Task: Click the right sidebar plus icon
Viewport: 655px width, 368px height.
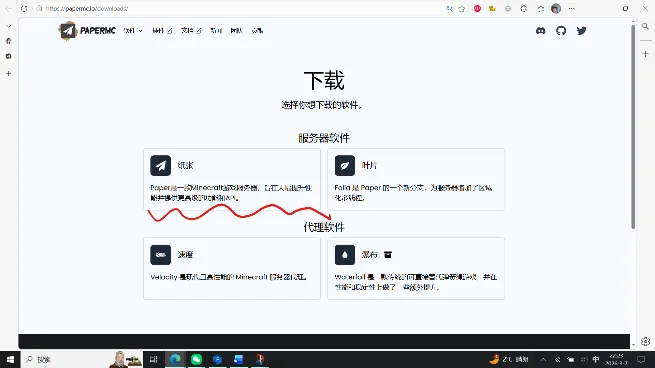Action: (x=645, y=54)
